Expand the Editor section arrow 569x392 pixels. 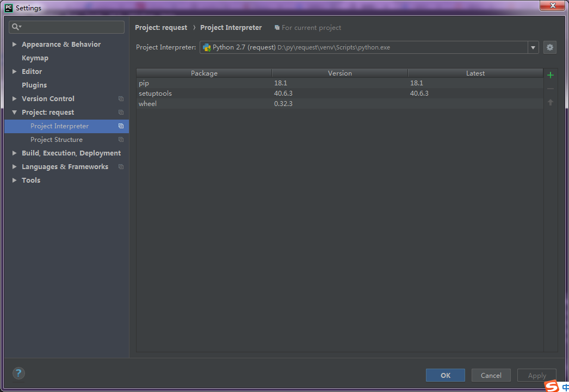14,71
